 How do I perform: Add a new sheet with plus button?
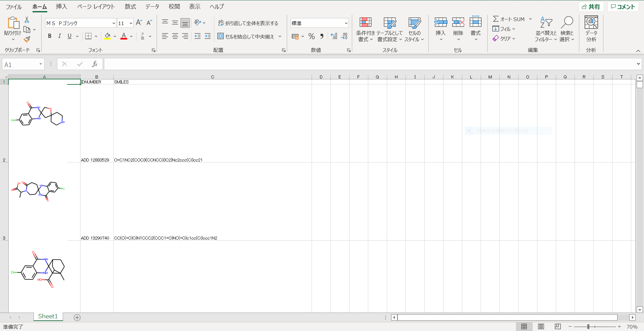coord(77,317)
